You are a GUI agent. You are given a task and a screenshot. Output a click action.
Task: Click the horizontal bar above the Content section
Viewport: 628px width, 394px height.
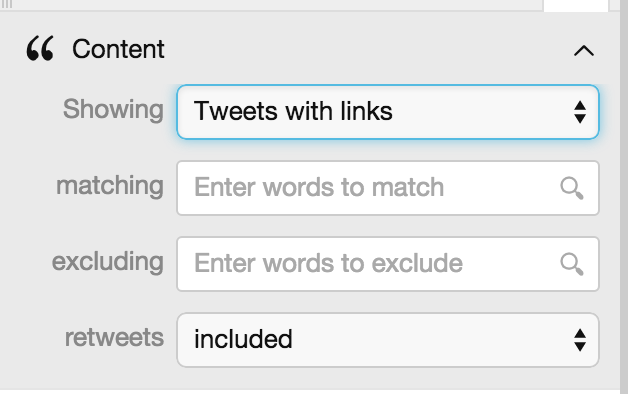(x=272, y=5)
